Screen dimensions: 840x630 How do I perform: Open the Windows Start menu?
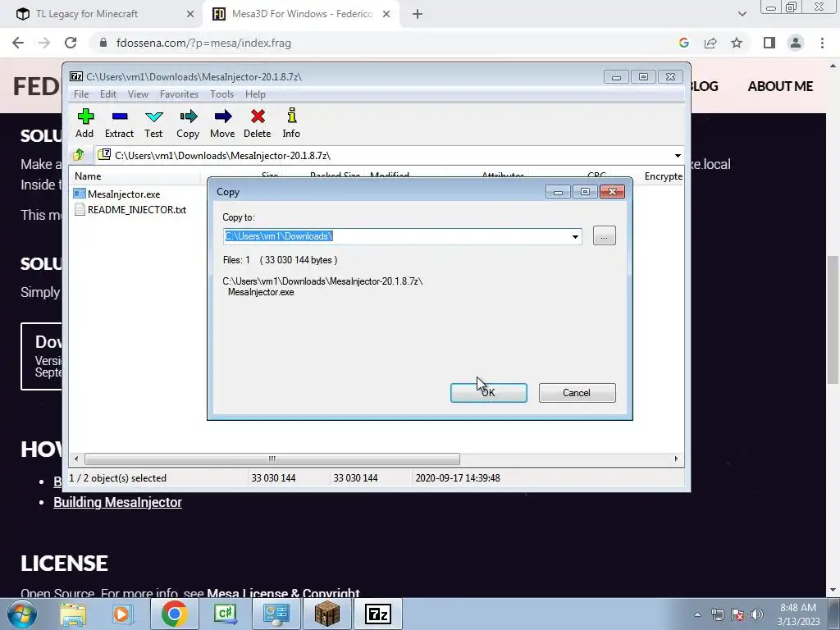[x=21, y=614]
